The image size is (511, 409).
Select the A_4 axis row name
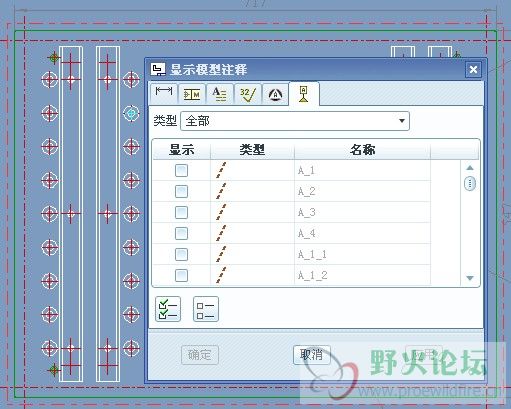(307, 233)
